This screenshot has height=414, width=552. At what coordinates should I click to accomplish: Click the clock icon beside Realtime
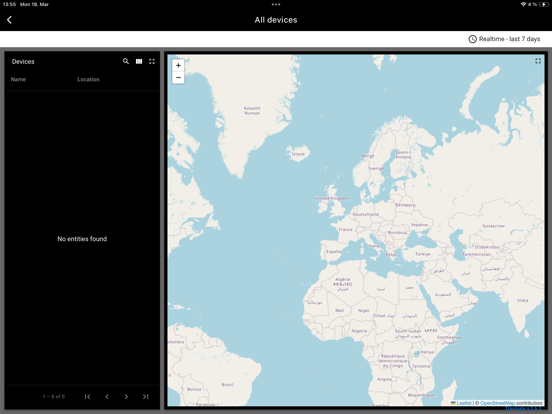click(472, 39)
